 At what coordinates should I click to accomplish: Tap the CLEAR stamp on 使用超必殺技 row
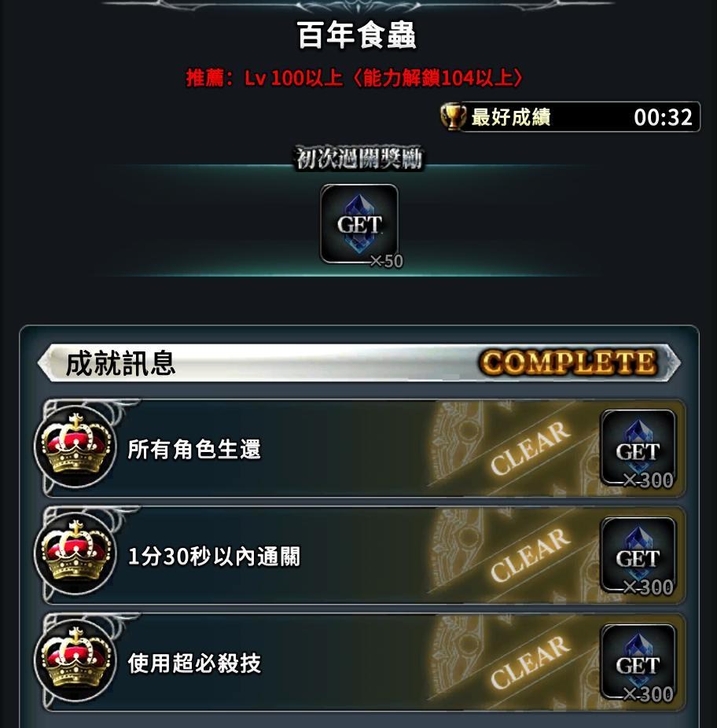[529, 662]
